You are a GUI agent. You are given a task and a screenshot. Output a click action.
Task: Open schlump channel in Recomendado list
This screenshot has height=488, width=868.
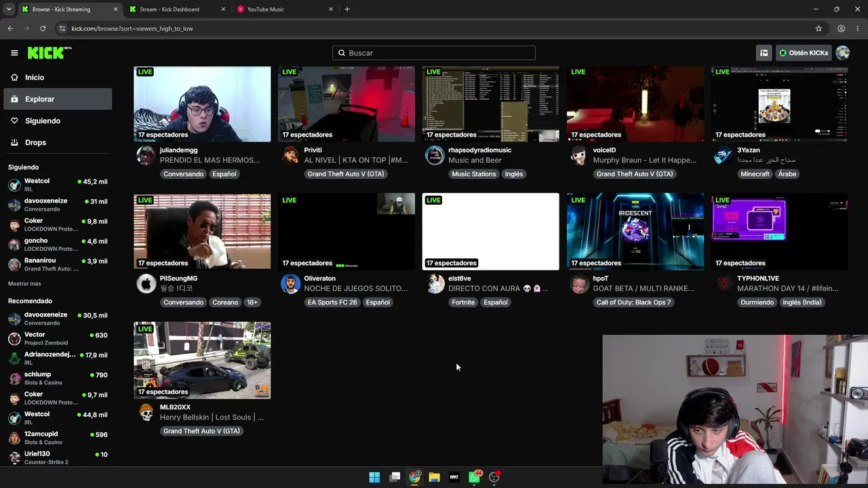[58, 378]
